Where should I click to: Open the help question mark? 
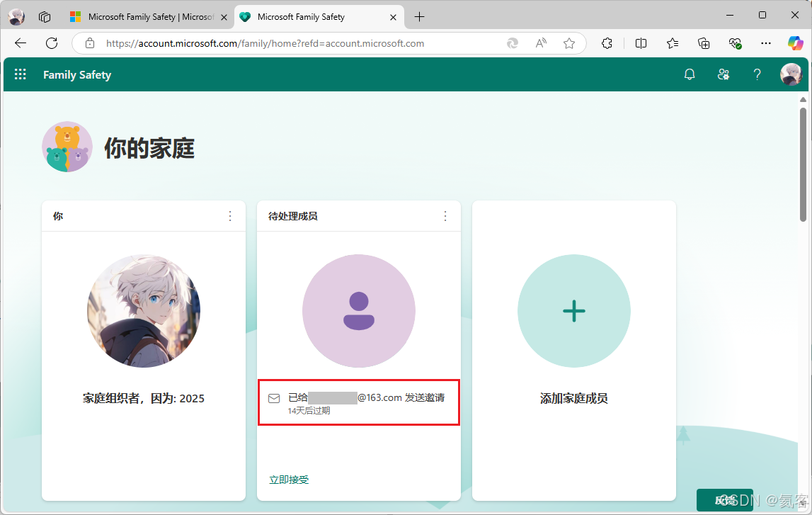pyautogui.click(x=757, y=74)
